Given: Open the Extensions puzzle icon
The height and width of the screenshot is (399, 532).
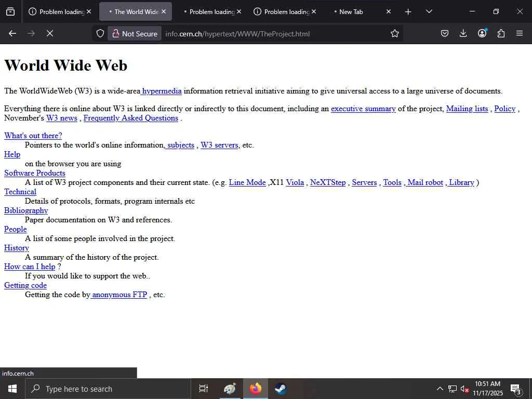Looking at the screenshot, I should (x=501, y=33).
